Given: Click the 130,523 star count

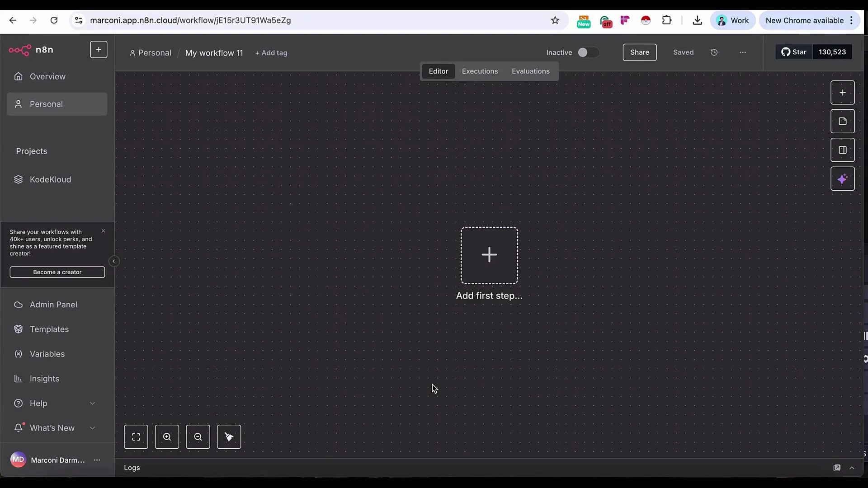Looking at the screenshot, I should click(832, 52).
